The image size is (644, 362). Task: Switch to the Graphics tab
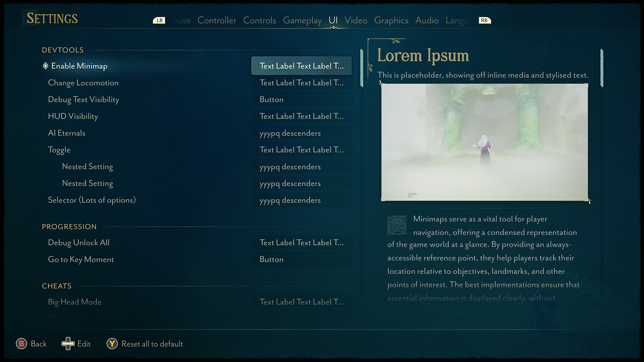[391, 20]
